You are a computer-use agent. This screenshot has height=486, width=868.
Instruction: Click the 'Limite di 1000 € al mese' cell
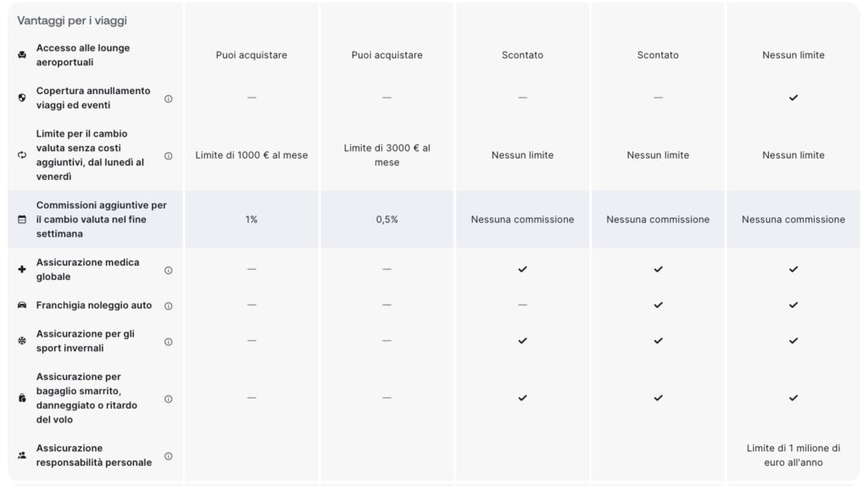(251, 155)
